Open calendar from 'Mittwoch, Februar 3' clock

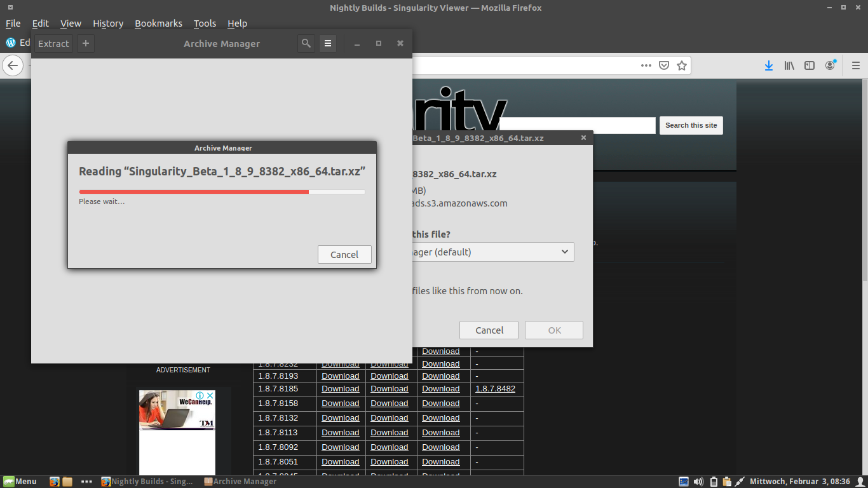pyautogui.click(x=800, y=482)
